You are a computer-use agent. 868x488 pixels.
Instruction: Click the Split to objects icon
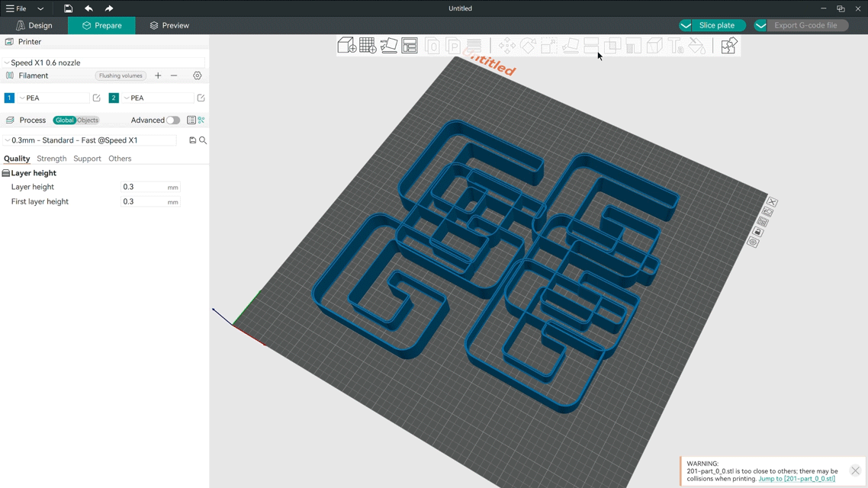coord(432,46)
